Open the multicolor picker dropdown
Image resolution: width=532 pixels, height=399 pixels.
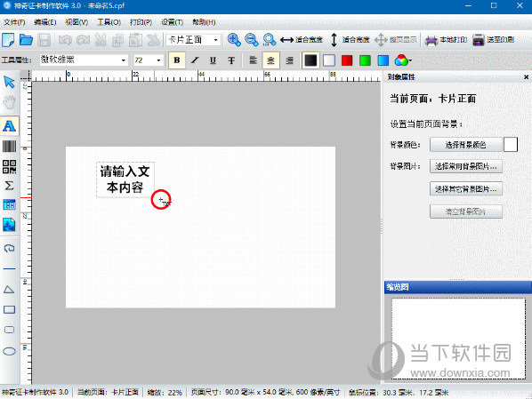(x=403, y=60)
